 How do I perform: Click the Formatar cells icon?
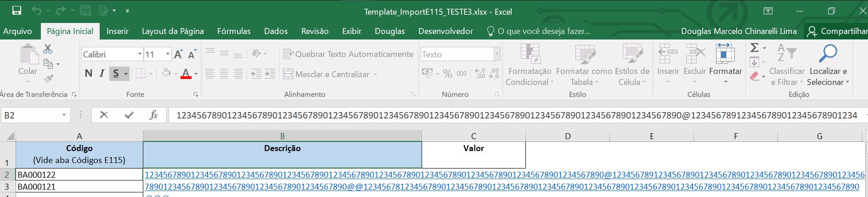pyautogui.click(x=725, y=54)
